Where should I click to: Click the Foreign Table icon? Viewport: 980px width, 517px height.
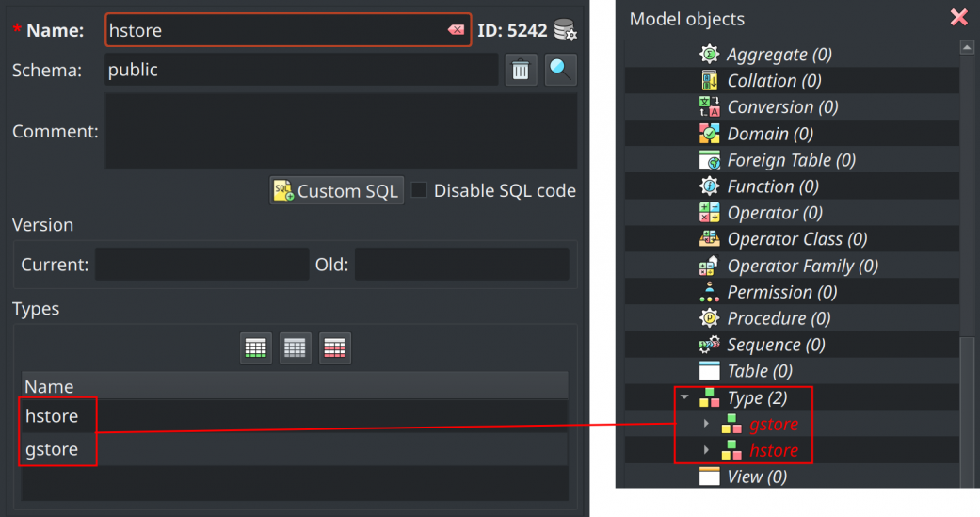pos(710,160)
